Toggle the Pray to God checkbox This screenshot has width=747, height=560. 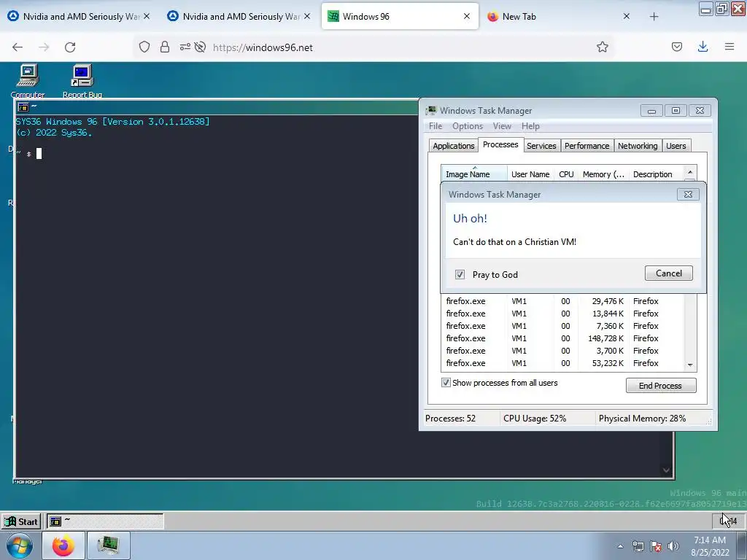460,275
